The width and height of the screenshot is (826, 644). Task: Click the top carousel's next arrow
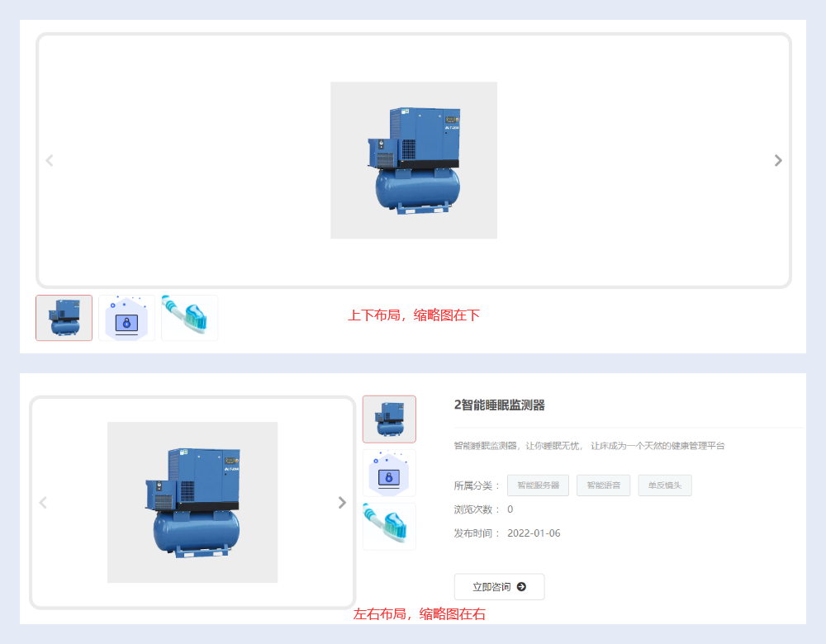point(777,160)
